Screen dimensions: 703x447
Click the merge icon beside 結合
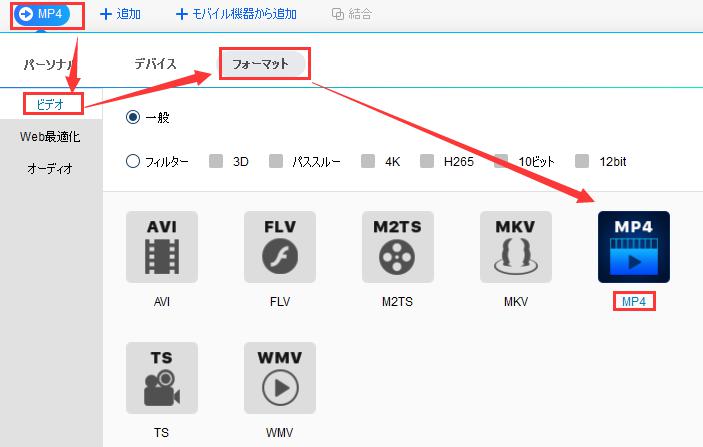(338, 14)
